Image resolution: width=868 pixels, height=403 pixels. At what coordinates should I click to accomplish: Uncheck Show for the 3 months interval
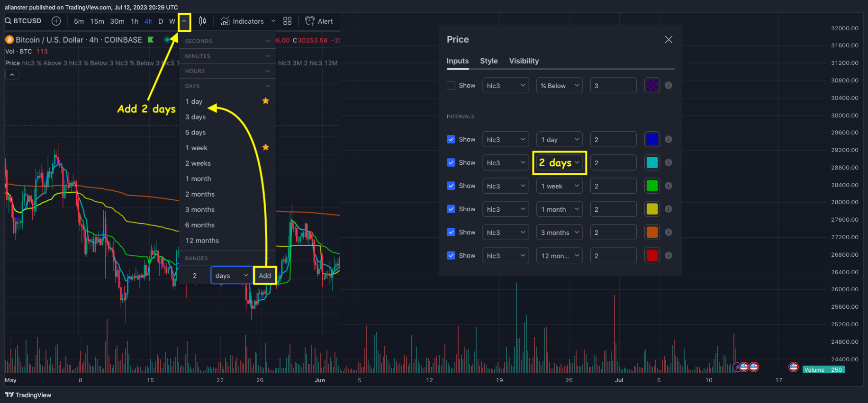point(451,232)
